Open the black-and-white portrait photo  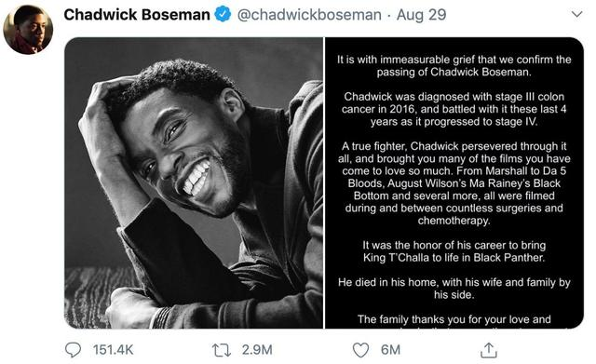[194, 182]
